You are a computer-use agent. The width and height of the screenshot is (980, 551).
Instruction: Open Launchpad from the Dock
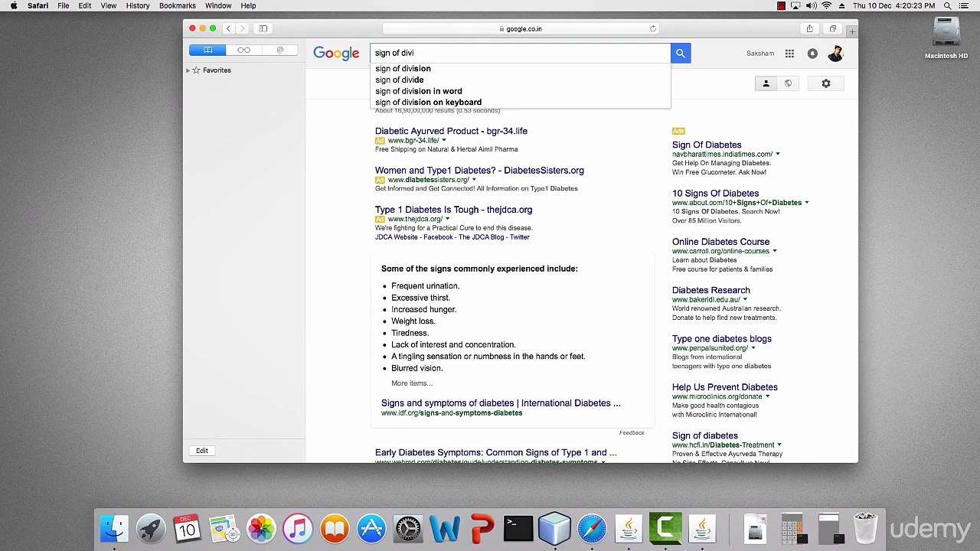[x=151, y=528]
